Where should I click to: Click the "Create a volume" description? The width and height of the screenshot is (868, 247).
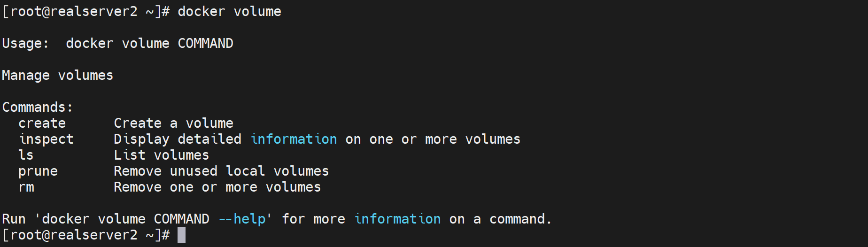point(173,123)
